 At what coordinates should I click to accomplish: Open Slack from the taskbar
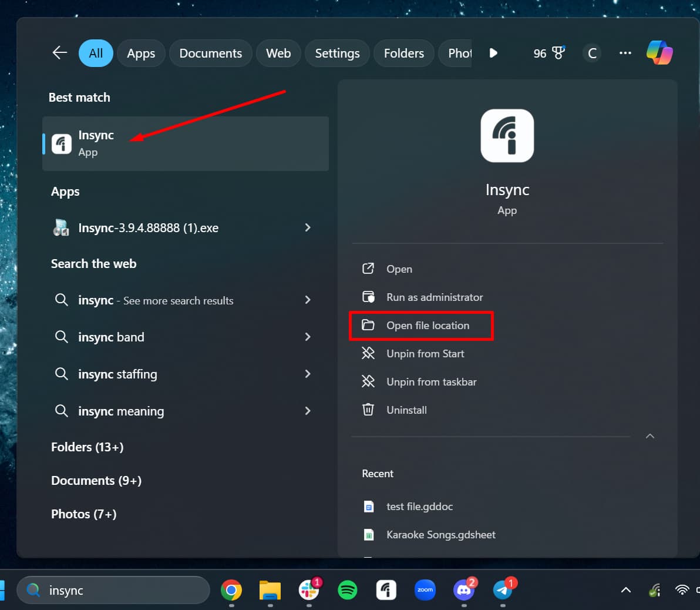point(309,591)
